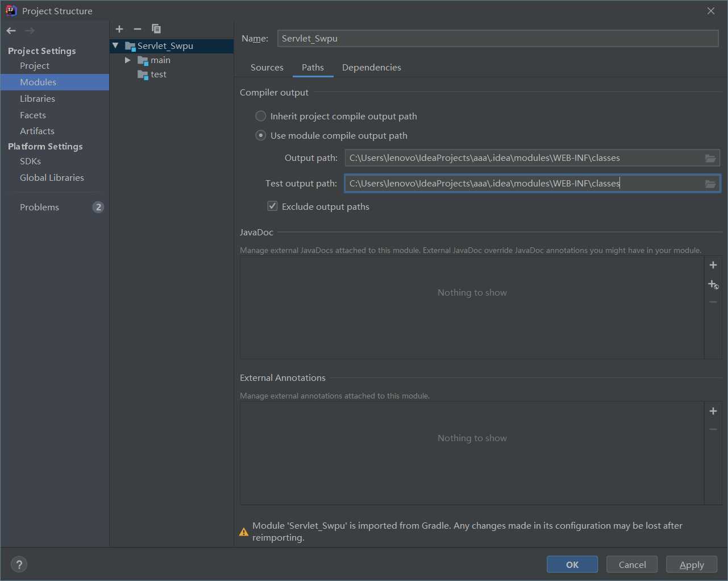Click the OK button
This screenshot has width=728, height=581.
[572, 565]
